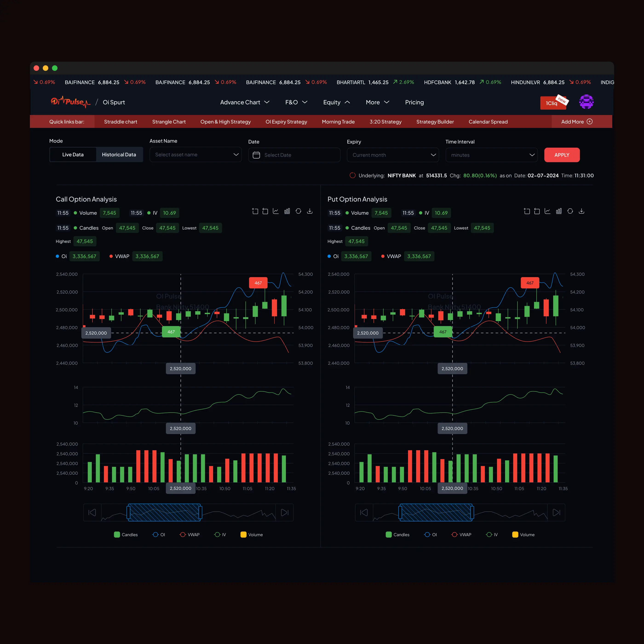644x644 pixels.
Task: Toggle the Volume legend in the Put chart
Action: tap(523, 535)
